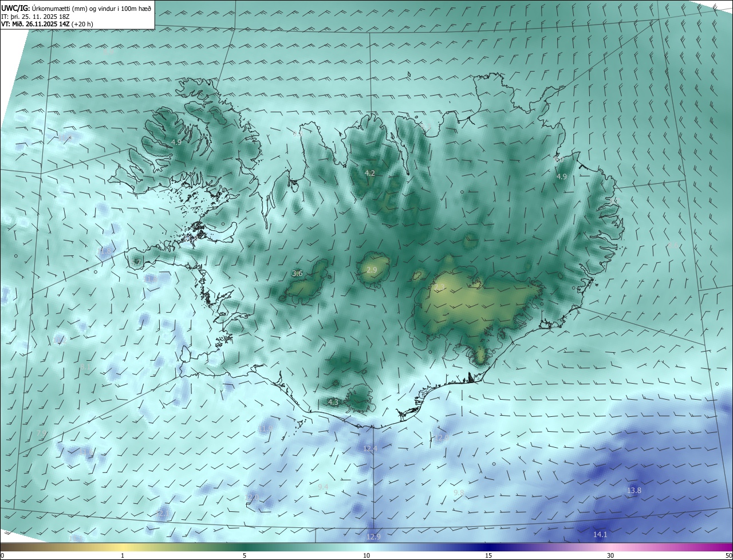Click the 4.3 value near the south coast

[x=333, y=402]
